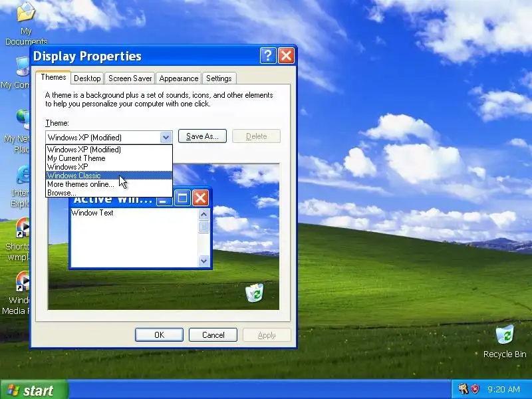Click the Display Properties title bar
This screenshot has height=399, width=532.
click(146, 56)
